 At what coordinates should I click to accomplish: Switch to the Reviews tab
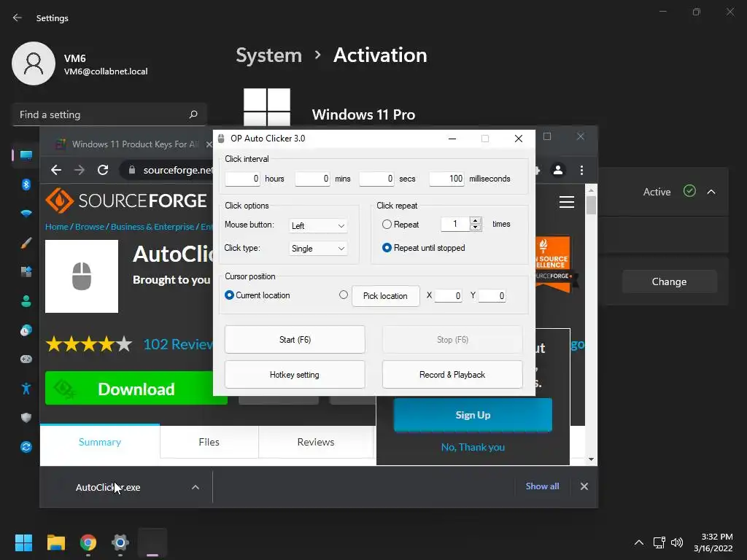tap(316, 442)
